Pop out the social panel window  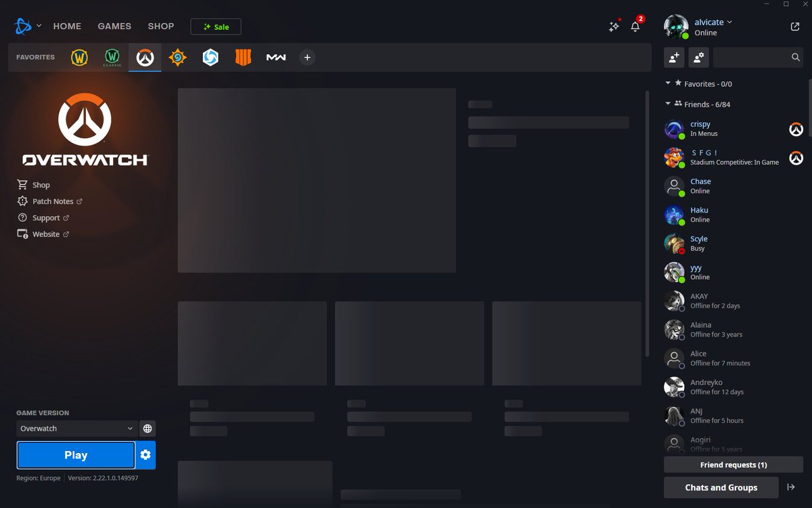(x=794, y=27)
